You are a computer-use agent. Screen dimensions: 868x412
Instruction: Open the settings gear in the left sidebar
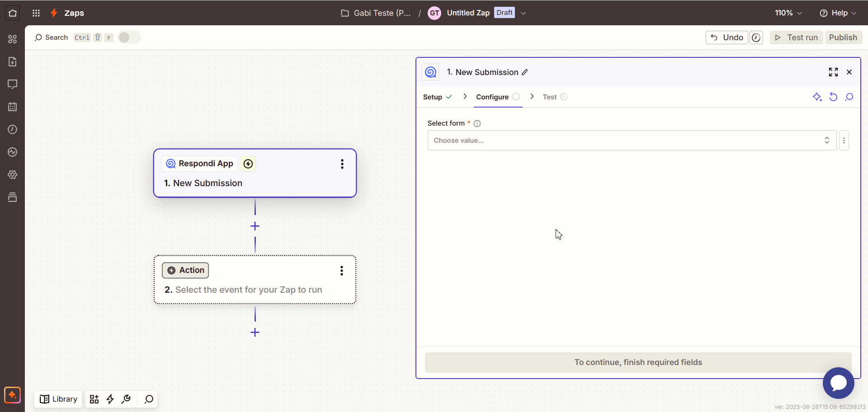pyautogui.click(x=13, y=174)
